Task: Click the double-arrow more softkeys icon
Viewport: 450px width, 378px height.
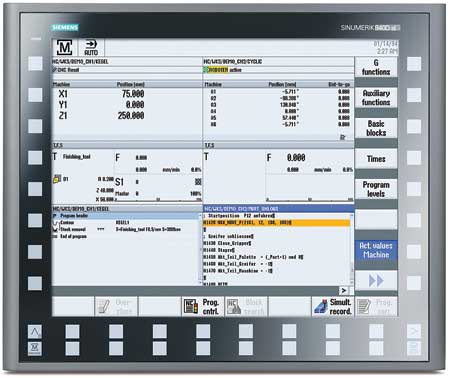Action: click(x=376, y=281)
